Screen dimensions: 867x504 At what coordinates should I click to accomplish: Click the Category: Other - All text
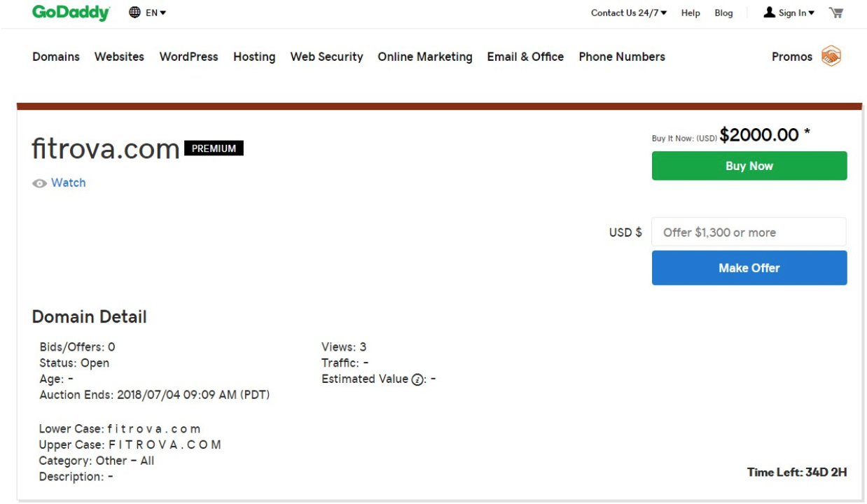coord(97,461)
